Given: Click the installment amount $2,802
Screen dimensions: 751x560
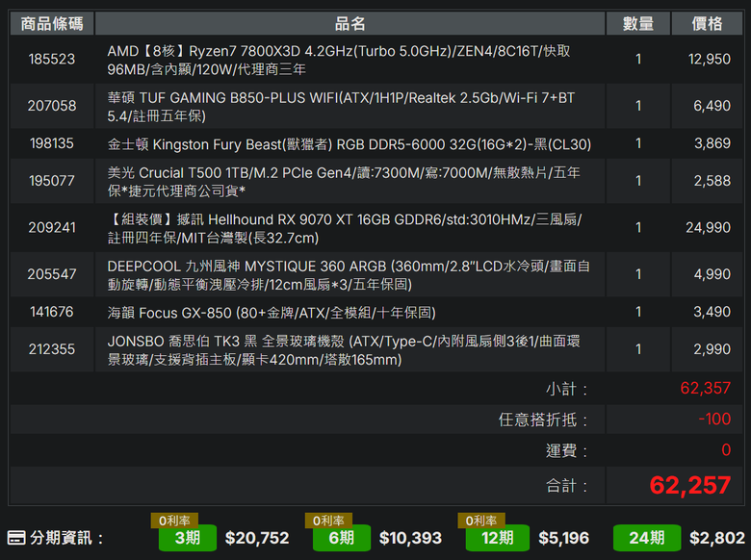Looking at the screenshot, I should 717,538.
